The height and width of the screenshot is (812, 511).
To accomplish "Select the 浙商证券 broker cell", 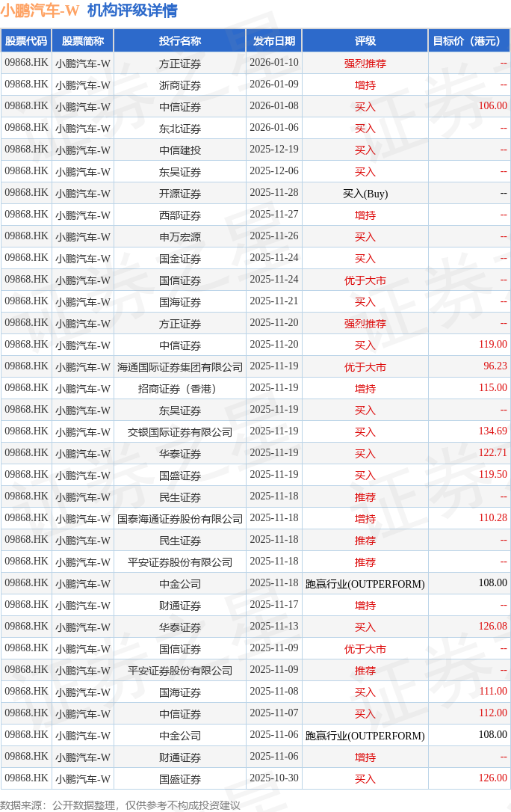I will pos(179,85).
